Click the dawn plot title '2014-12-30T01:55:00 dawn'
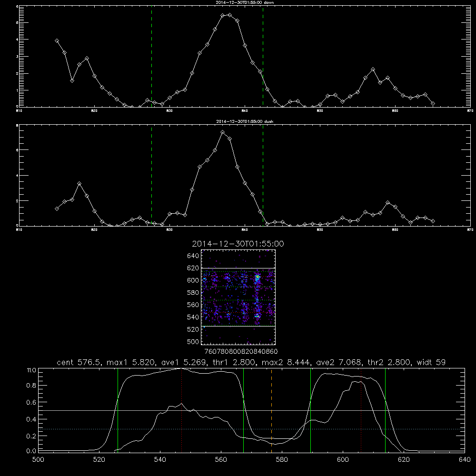476x476 pixels. [245, 2]
